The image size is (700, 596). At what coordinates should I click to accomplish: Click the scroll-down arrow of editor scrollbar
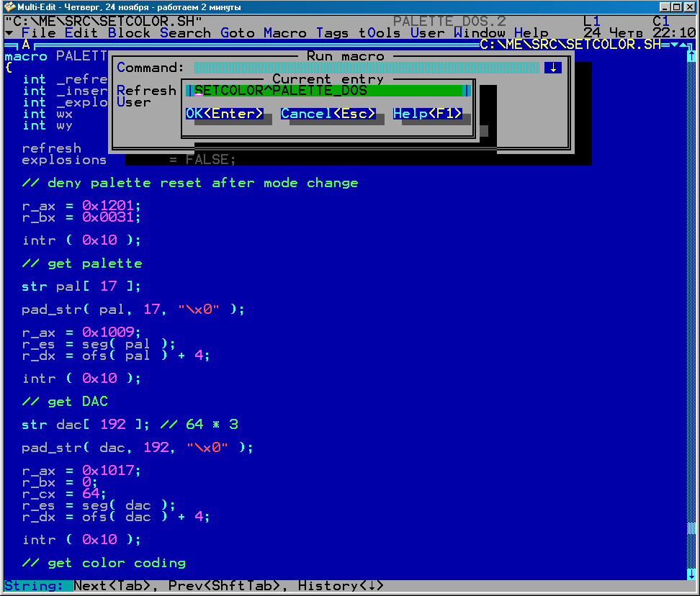tap(691, 574)
